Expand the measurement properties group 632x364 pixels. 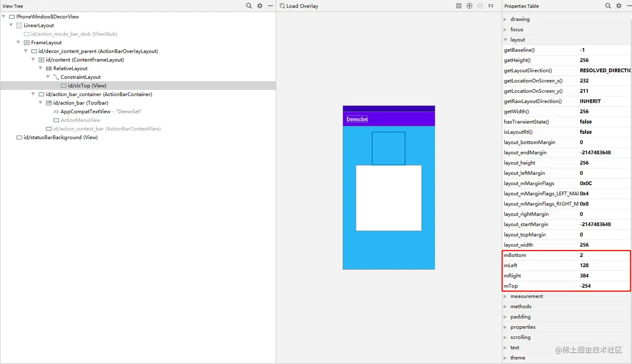[505, 296]
